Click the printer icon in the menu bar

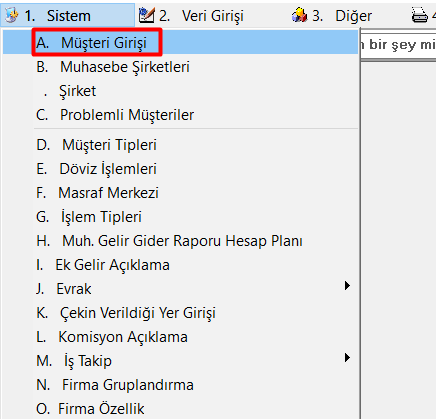point(419,15)
